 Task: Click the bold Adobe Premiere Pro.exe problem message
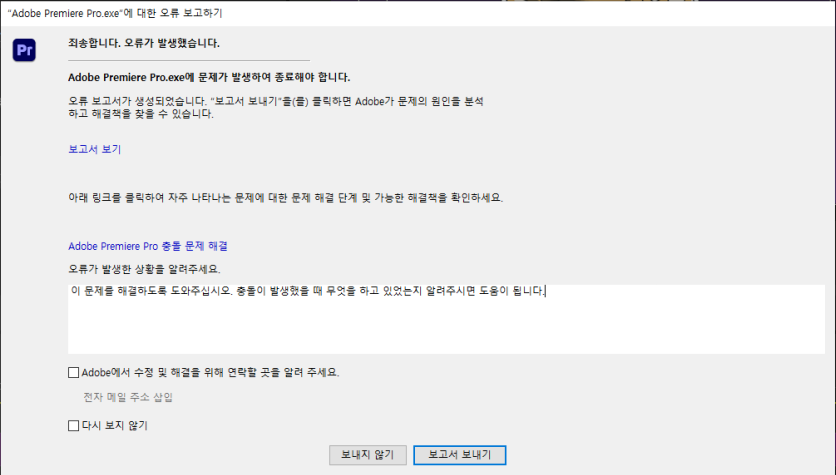tap(209, 77)
